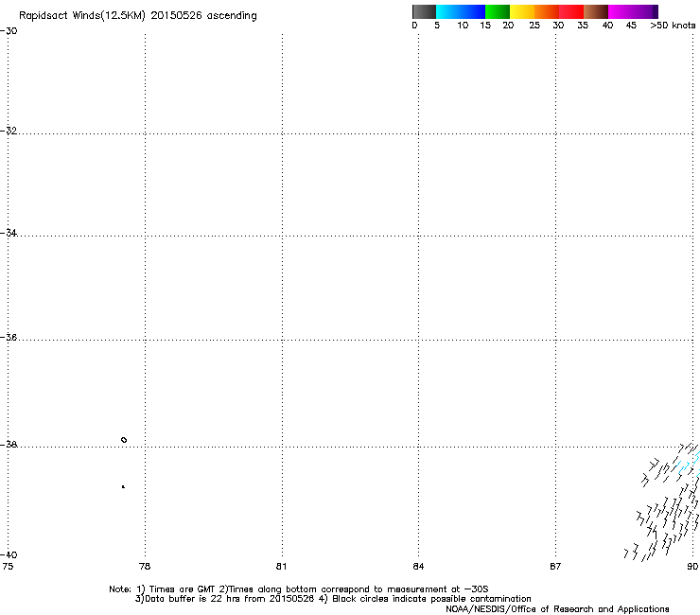Click the '90' longitude axis label
This screenshot has height=615, width=700.
click(x=692, y=567)
